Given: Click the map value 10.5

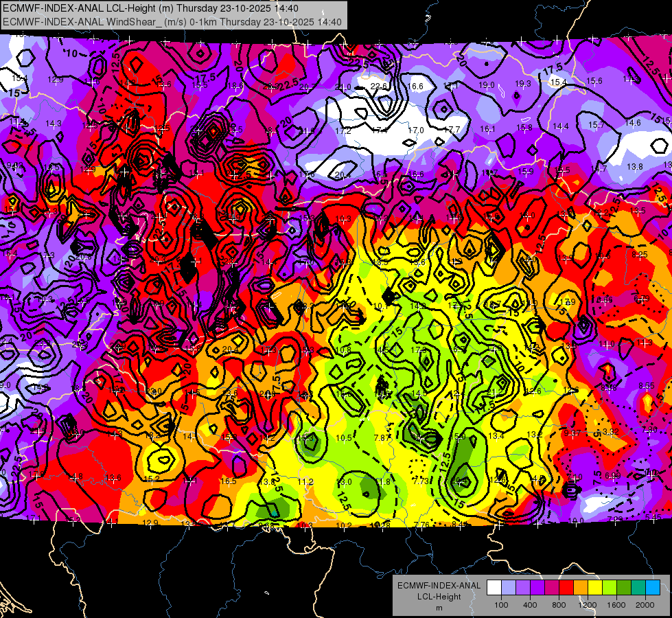Looking at the screenshot, I should click(344, 438).
